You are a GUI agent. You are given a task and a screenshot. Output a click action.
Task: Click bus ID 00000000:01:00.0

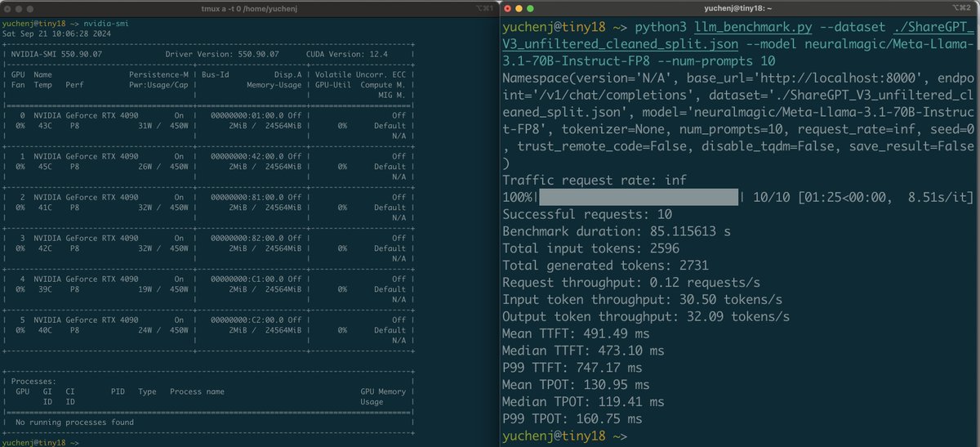point(247,115)
